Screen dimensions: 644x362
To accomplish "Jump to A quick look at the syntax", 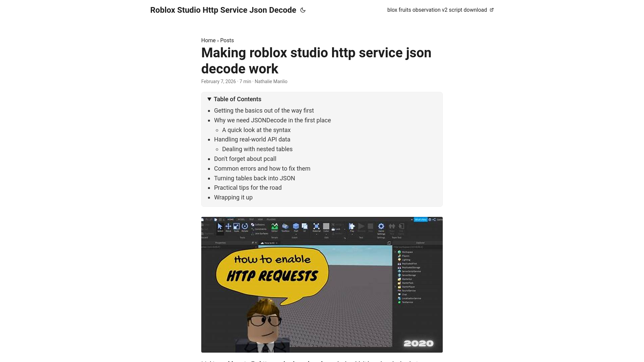I will click(256, 130).
